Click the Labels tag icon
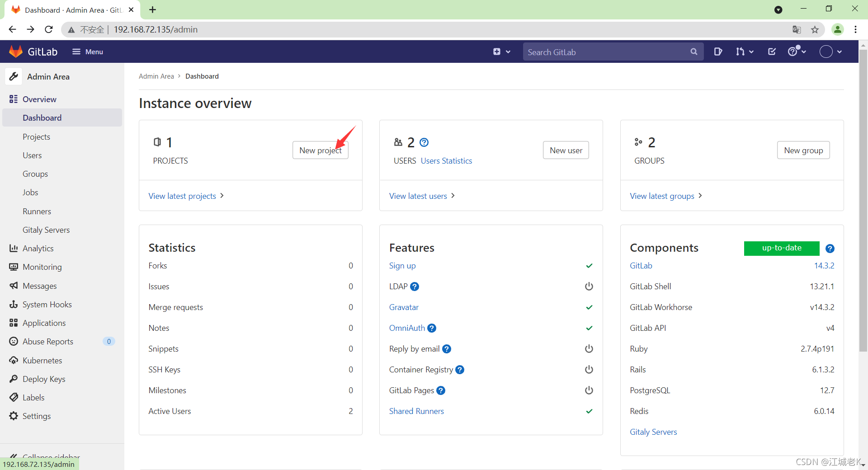 14,397
